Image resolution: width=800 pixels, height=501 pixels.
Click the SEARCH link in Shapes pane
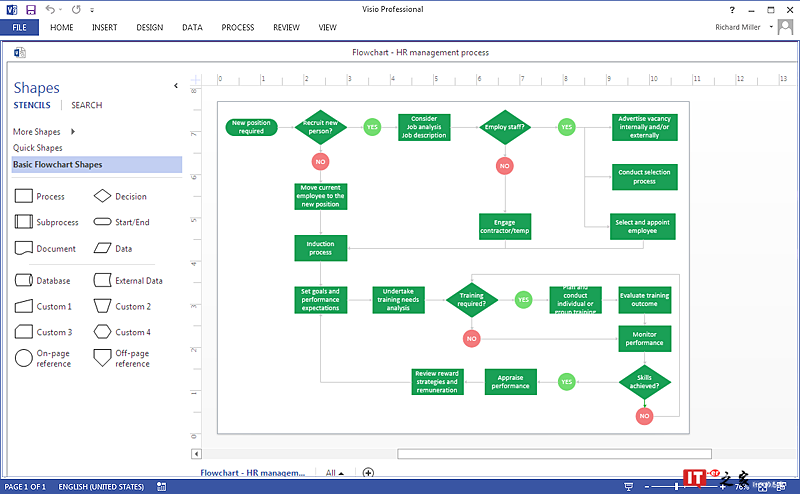(86, 105)
